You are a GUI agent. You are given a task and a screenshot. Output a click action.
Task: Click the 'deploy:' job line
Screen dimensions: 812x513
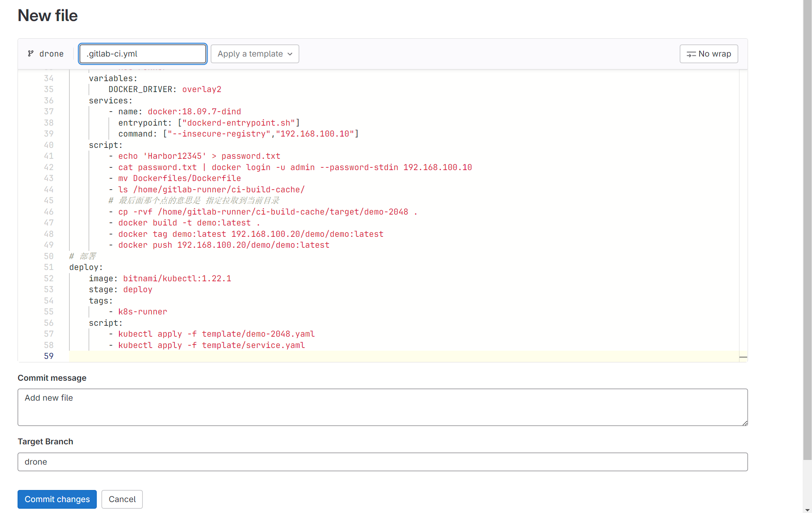[86, 267]
